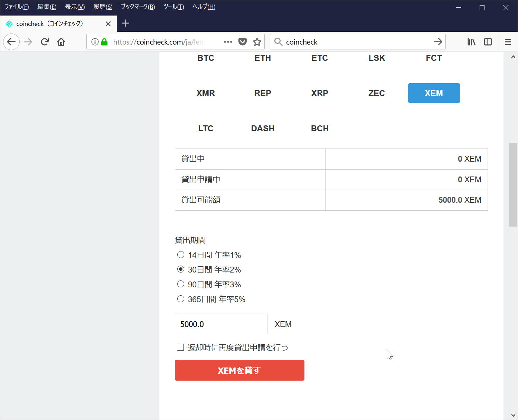Click the vertical scrollbar thumb
This screenshot has height=420, width=518.
[x=513, y=185]
